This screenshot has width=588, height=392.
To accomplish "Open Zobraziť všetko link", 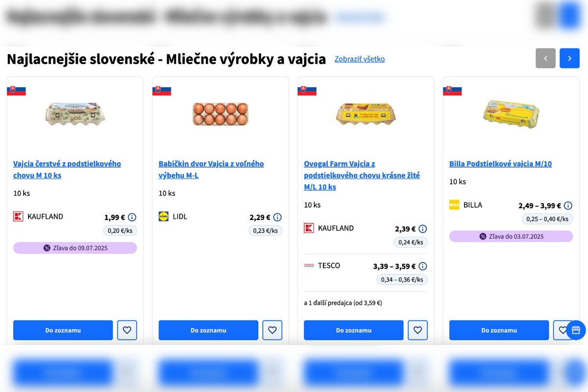I will (x=360, y=59).
